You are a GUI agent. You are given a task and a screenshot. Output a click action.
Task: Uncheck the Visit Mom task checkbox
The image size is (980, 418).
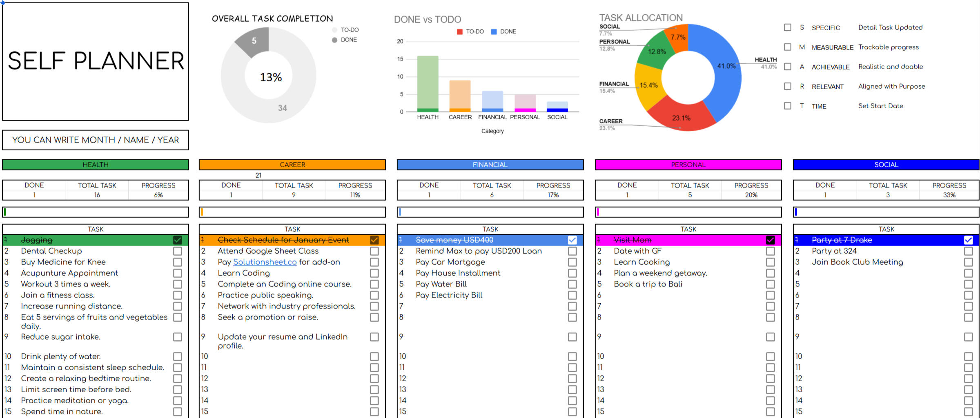(x=770, y=240)
